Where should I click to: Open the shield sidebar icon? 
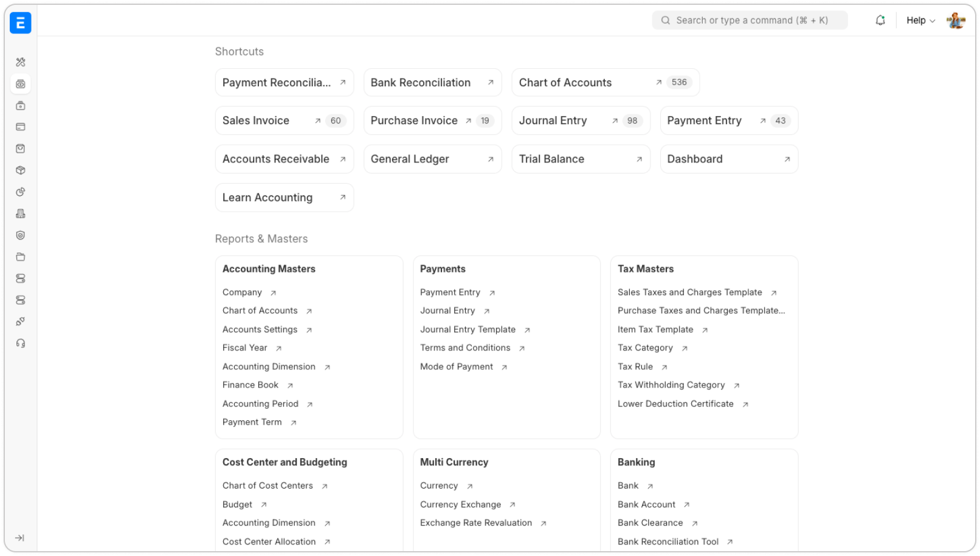(x=21, y=235)
